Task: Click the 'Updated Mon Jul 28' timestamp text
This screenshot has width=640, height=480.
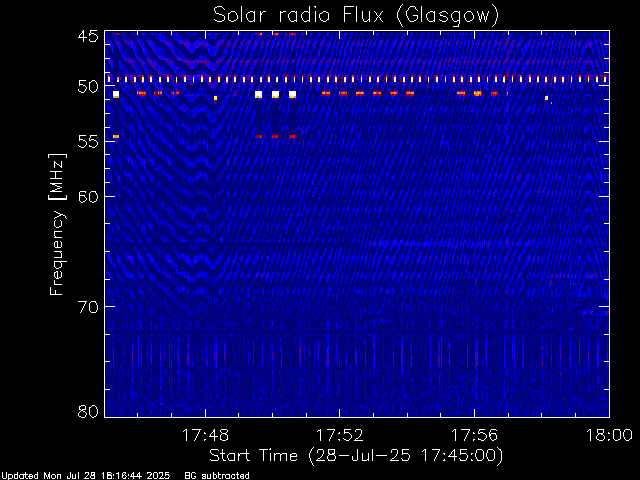Action: click(85, 476)
